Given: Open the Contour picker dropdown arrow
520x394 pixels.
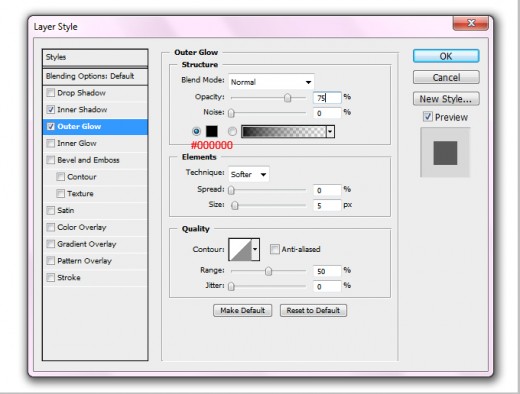Looking at the screenshot, I should click(x=255, y=249).
